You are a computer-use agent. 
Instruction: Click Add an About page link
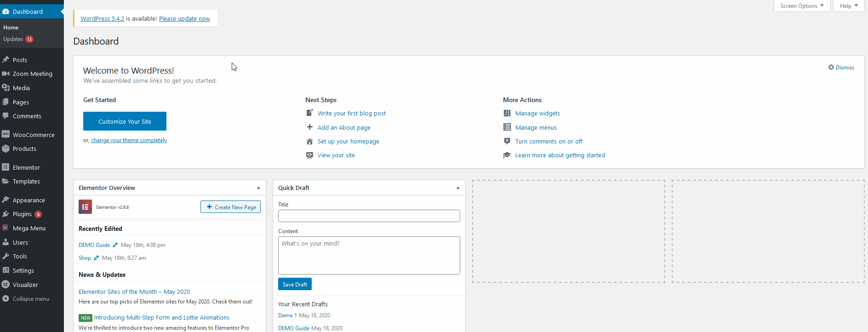(x=344, y=128)
